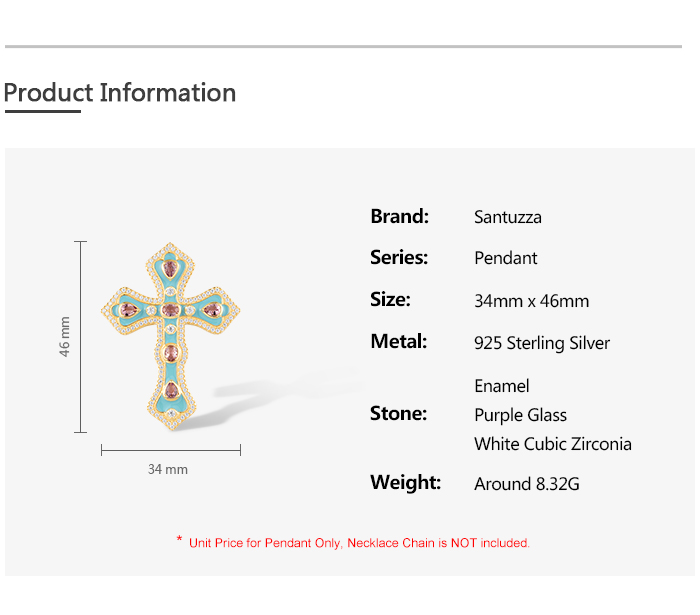Click the Series: field label
The image size is (700, 615).
click(399, 257)
